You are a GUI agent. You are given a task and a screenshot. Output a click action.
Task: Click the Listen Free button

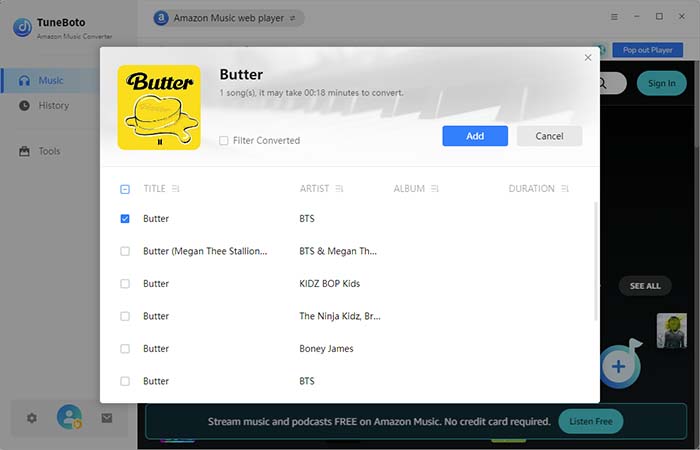coord(591,421)
